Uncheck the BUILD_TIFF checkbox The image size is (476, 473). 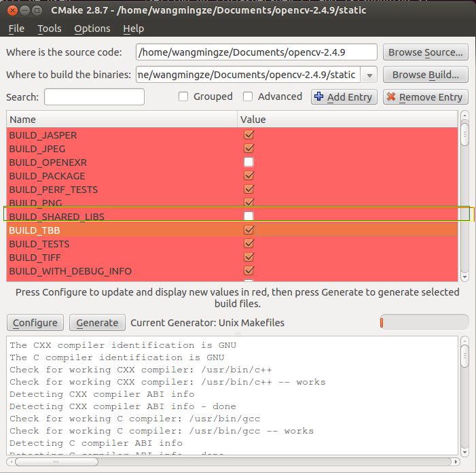tap(249, 257)
